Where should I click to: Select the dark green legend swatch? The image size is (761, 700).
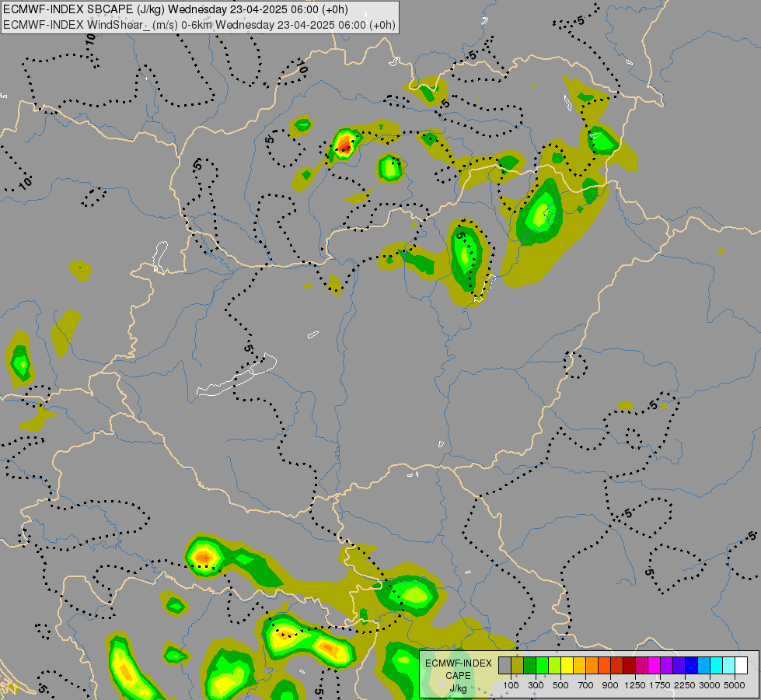530,665
